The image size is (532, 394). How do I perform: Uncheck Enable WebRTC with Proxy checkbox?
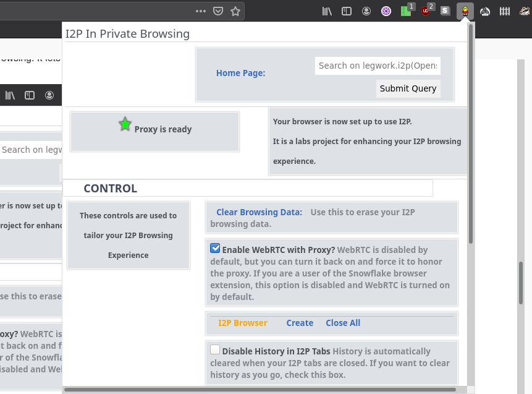click(215, 249)
